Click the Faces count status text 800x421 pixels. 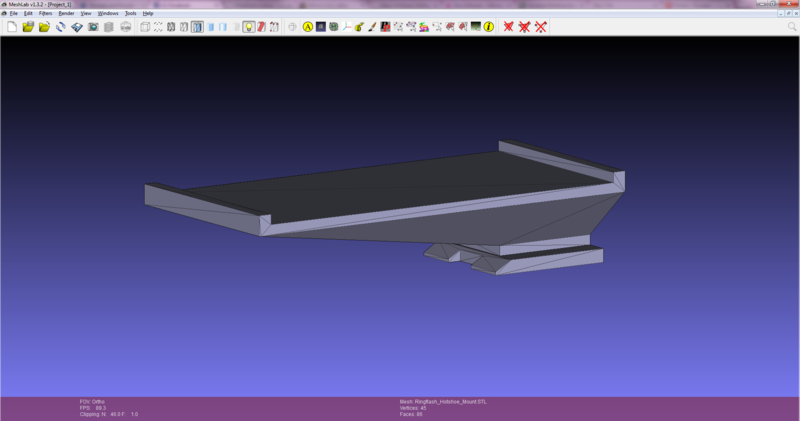tap(411, 414)
